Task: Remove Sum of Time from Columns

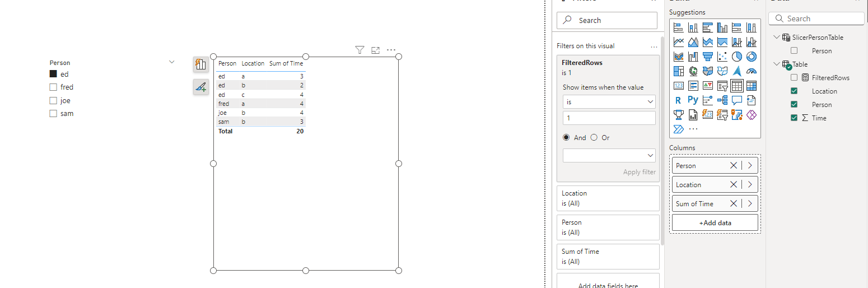Action: 734,203
